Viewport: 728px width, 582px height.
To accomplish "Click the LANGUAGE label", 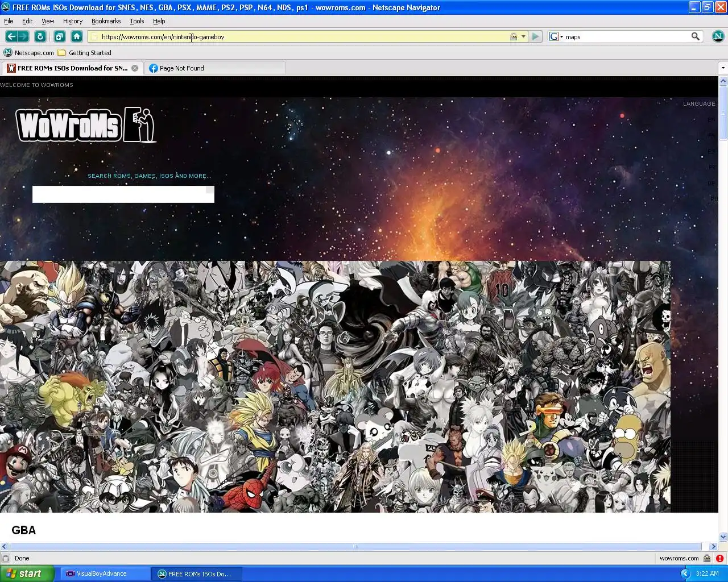I will pos(699,103).
